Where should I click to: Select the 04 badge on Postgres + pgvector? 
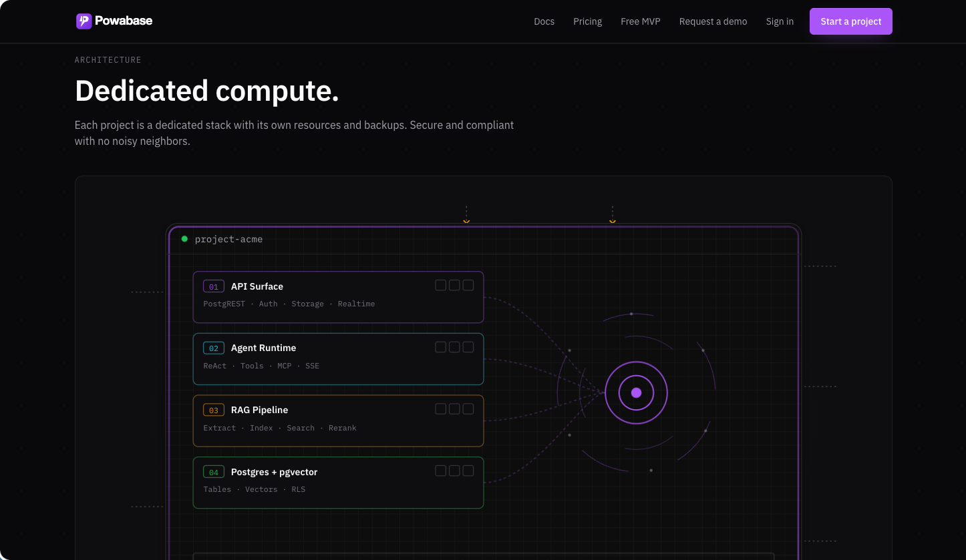point(214,473)
